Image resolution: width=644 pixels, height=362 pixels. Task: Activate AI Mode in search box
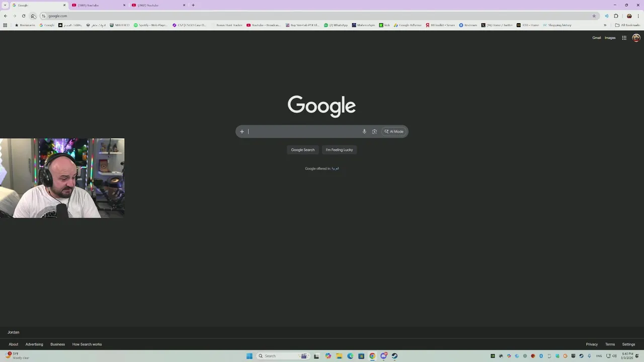[394, 132]
